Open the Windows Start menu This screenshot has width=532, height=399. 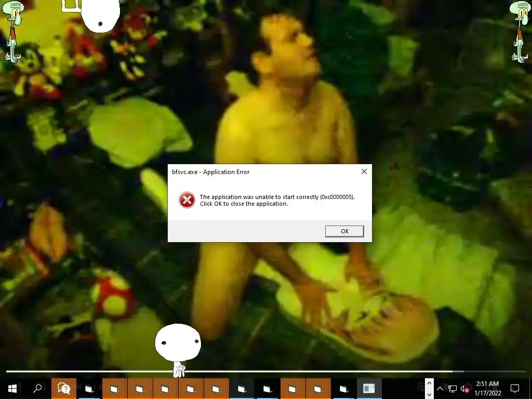pos(12,389)
